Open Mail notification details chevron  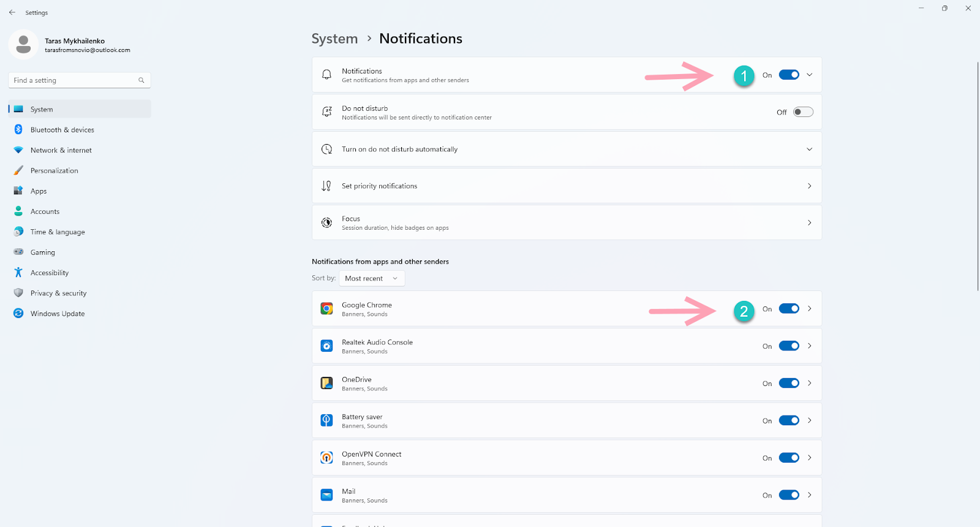coord(810,495)
